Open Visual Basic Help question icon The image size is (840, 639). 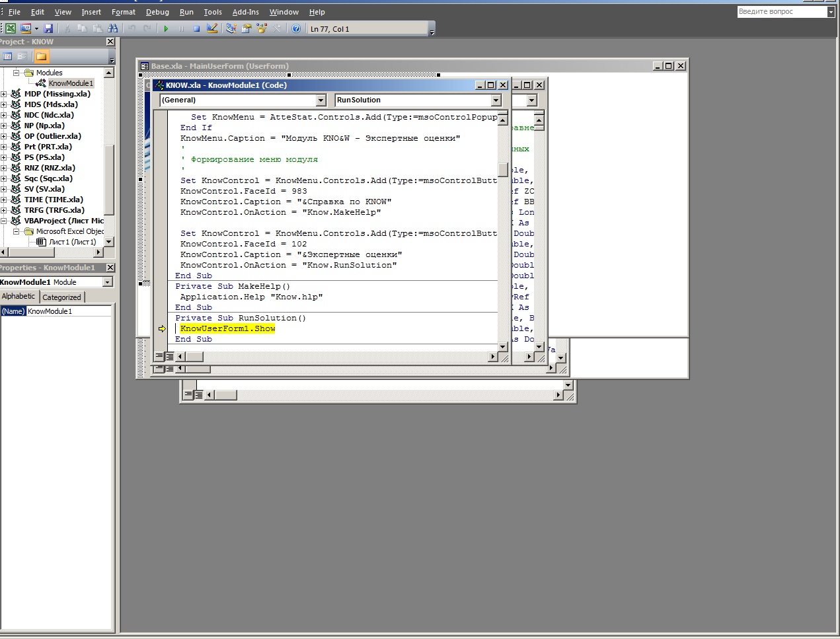tap(296, 28)
